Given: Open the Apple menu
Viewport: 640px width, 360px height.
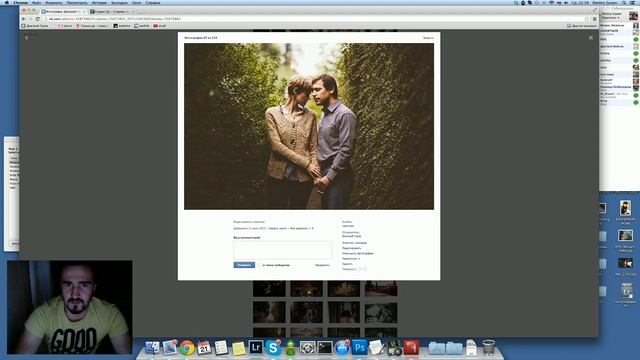Looking at the screenshot, I should 7,2.
